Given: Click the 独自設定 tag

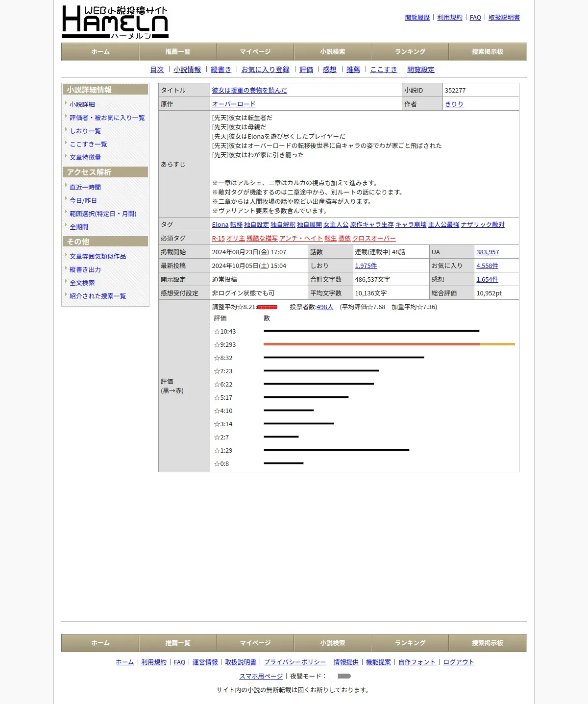Looking at the screenshot, I should [257, 224].
